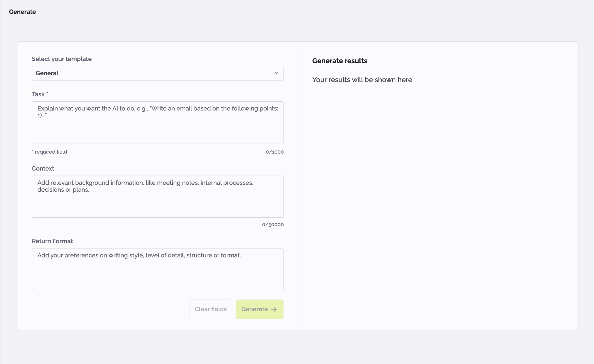594x364 pixels.
Task: Expand the chevron next to General template
Action: coord(276,73)
